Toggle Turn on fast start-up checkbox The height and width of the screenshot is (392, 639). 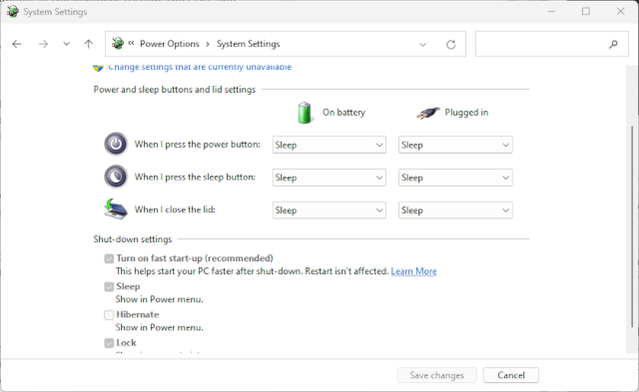pyautogui.click(x=109, y=258)
